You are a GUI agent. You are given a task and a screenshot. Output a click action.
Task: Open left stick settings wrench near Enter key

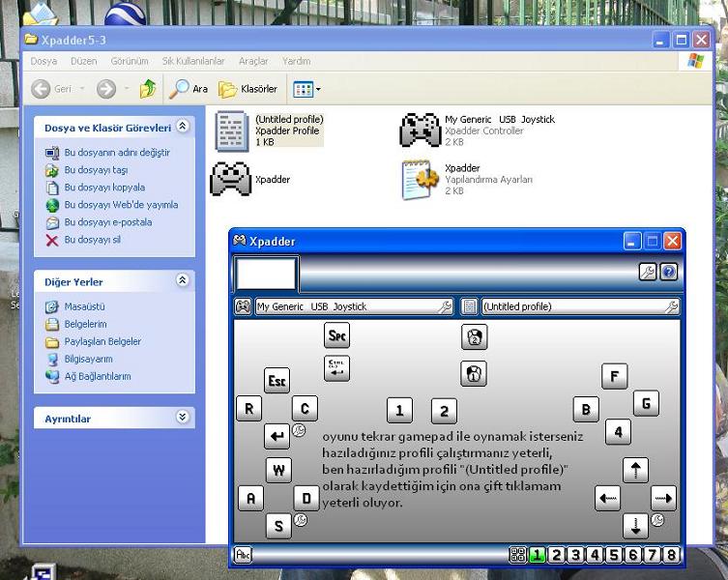click(299, 430)
